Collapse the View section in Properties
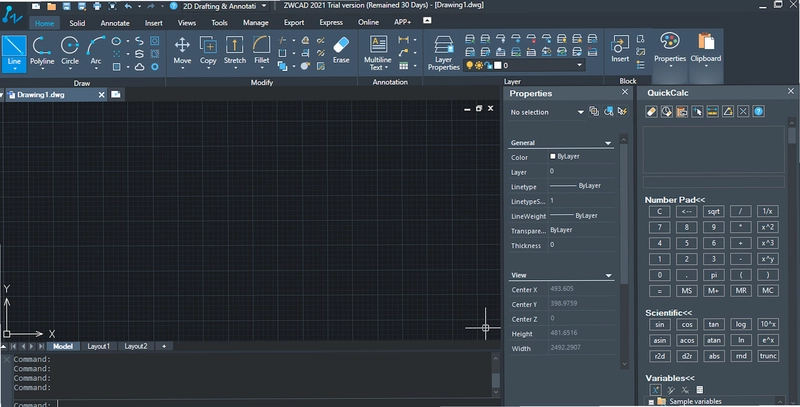Viewport: 800px width, 407px height. [608, 275]
